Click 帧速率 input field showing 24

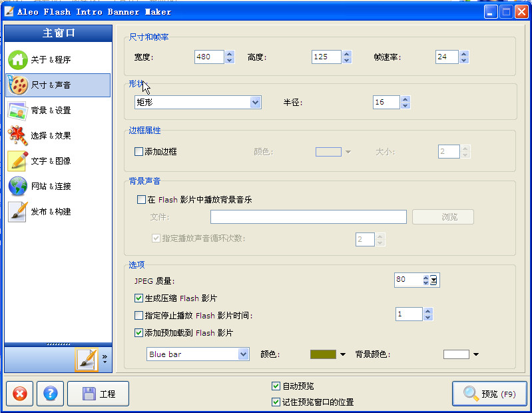447,57
